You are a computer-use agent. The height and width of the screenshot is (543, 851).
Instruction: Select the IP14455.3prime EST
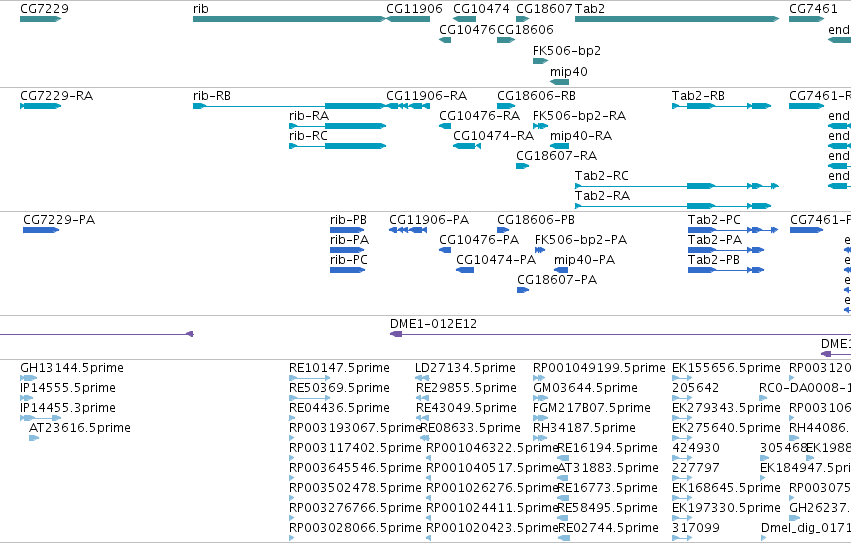click(x=41, y=418)
